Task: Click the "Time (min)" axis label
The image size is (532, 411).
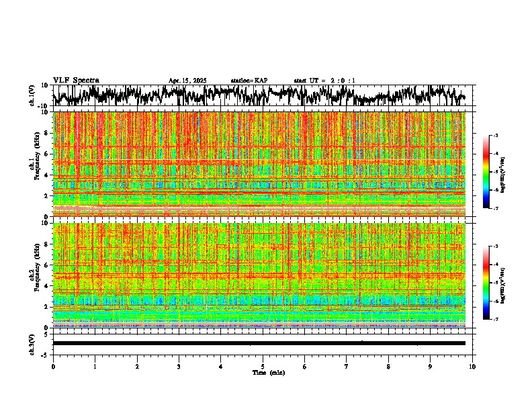Action: tap(269, 373)
